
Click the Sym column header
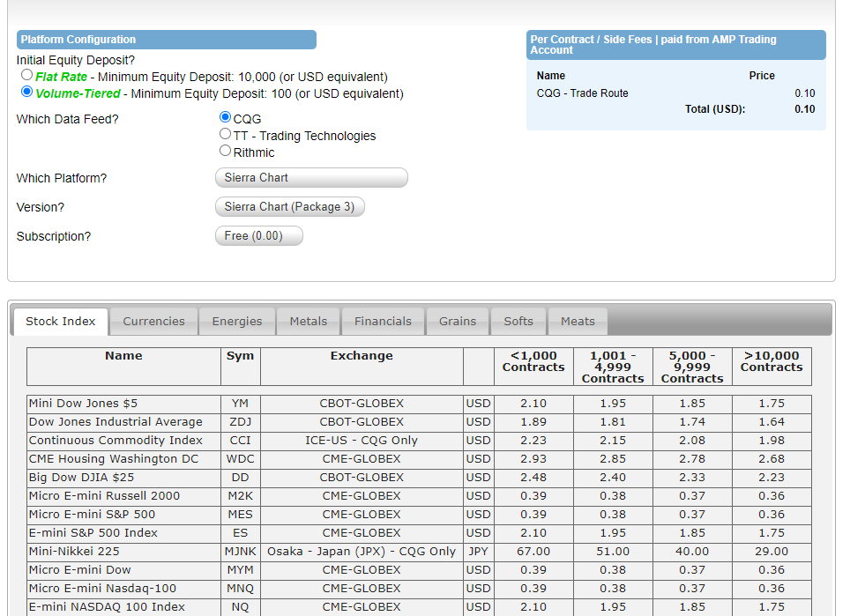click(240, 367)
